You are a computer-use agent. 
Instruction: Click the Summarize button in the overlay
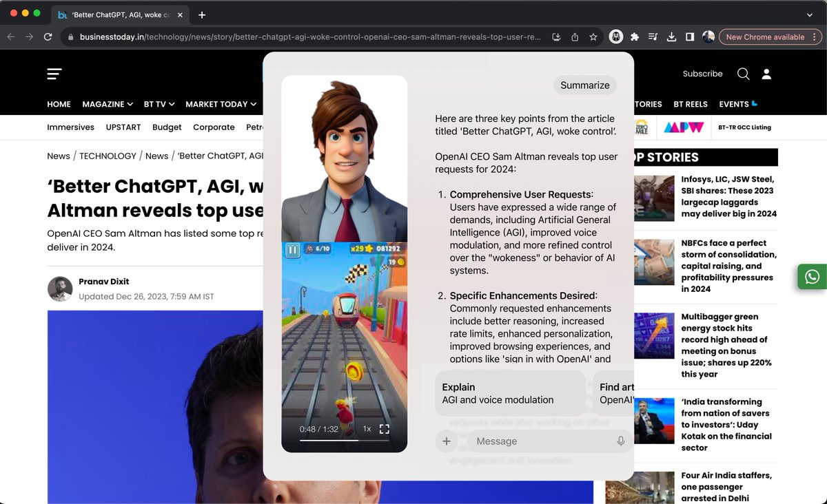click(x=585, y=85)
